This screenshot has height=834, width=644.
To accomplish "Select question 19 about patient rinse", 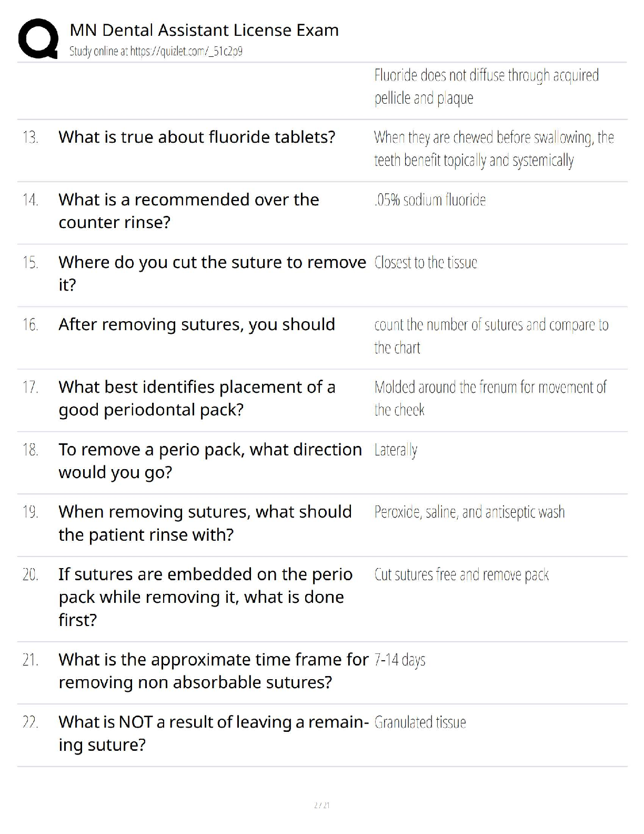I will pyautogui.click(x=205, y=523).
